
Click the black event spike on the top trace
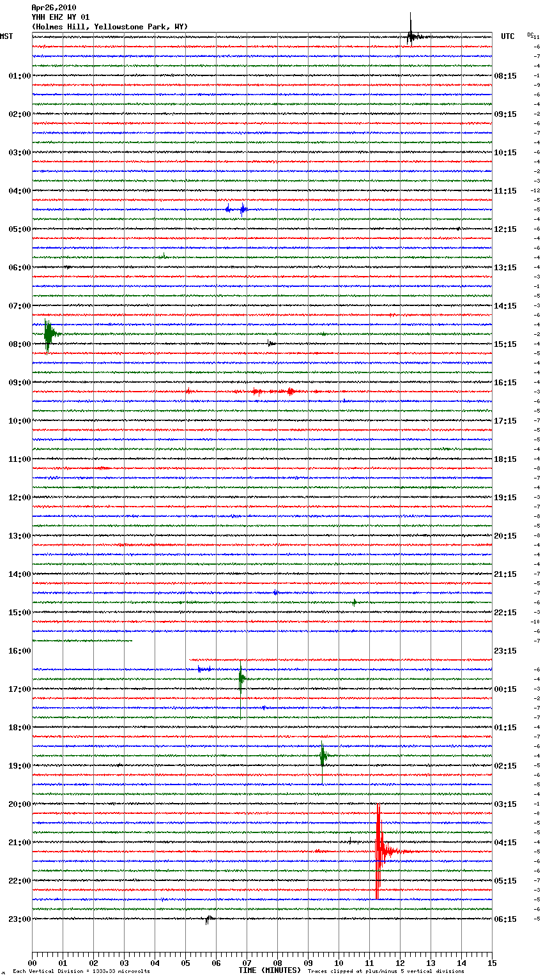coord(411,35)
